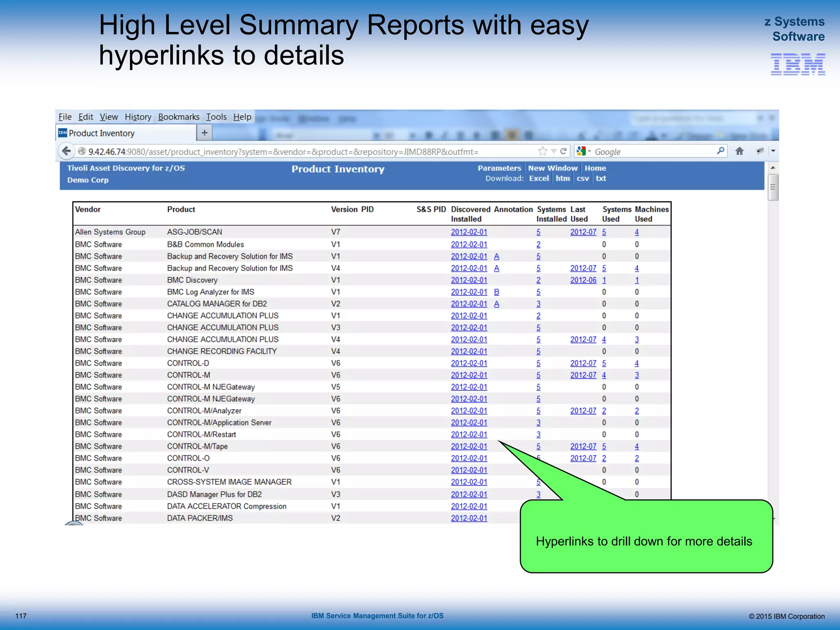This screenshot has height=630, width=840.
Task: Open history dropdown arrow in address bar
Action: click(x=554, y=151)
